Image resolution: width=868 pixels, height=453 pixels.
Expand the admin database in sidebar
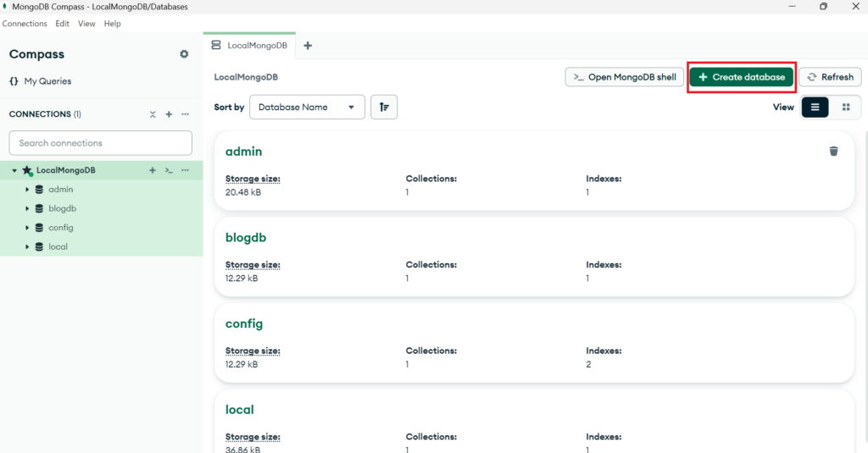27,189
